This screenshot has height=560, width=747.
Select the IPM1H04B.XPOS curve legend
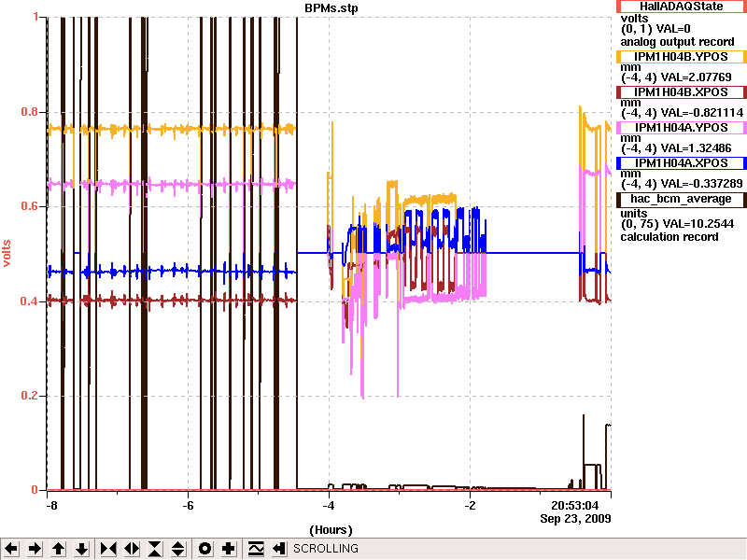pyautogui.click(x=682, y=91)
